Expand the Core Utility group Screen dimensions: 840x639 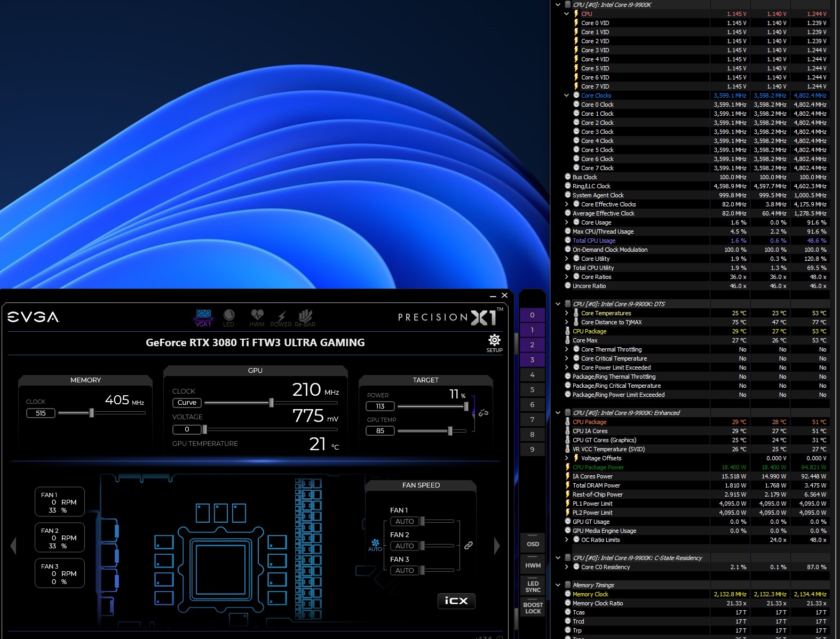coord(567,258)
